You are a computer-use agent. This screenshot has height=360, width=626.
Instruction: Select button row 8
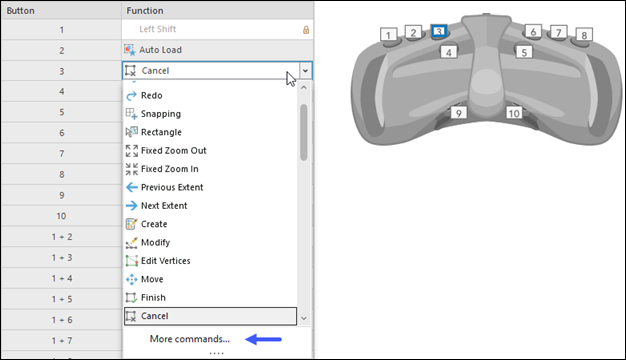(x=61, y=174)
